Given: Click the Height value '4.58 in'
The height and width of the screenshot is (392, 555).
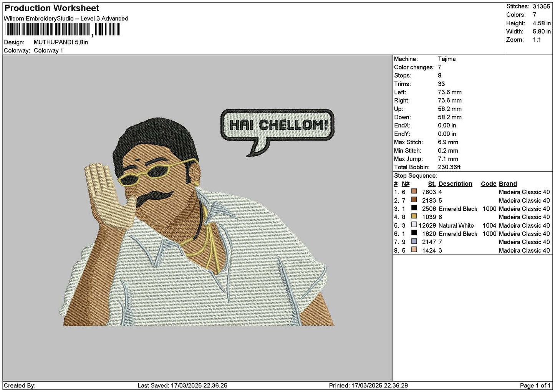Looking at the screenshot, I should click(x=542, y=23).
